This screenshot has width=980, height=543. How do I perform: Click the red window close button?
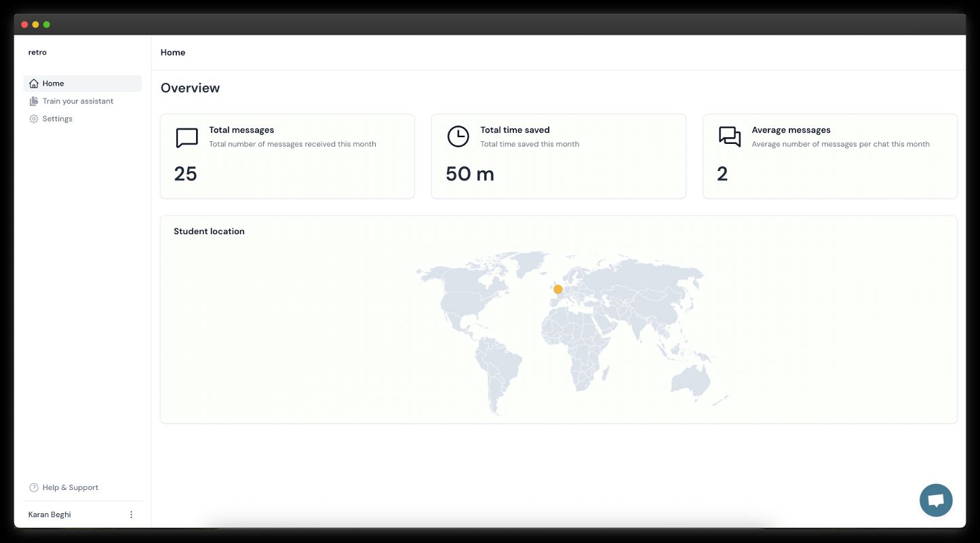click(x=24, y=24)
